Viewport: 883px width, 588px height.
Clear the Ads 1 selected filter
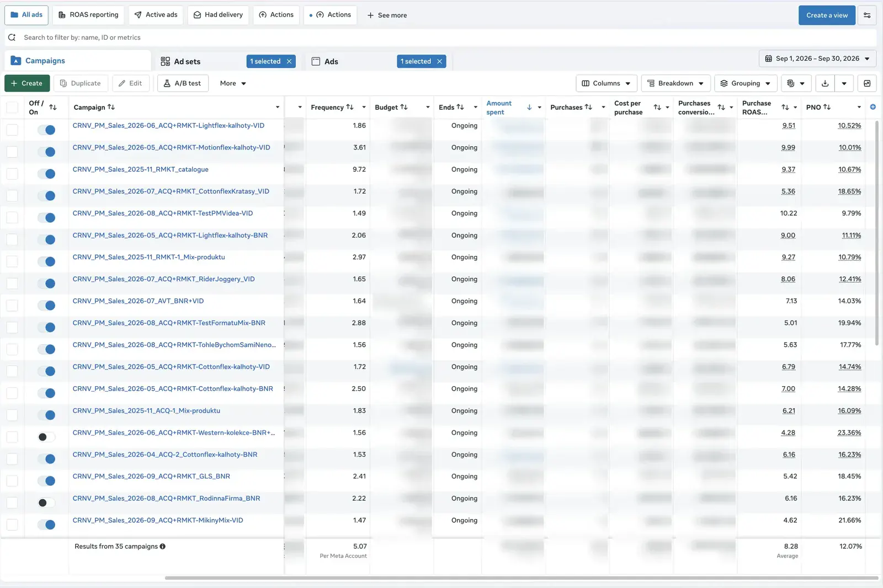coord(440,61)
